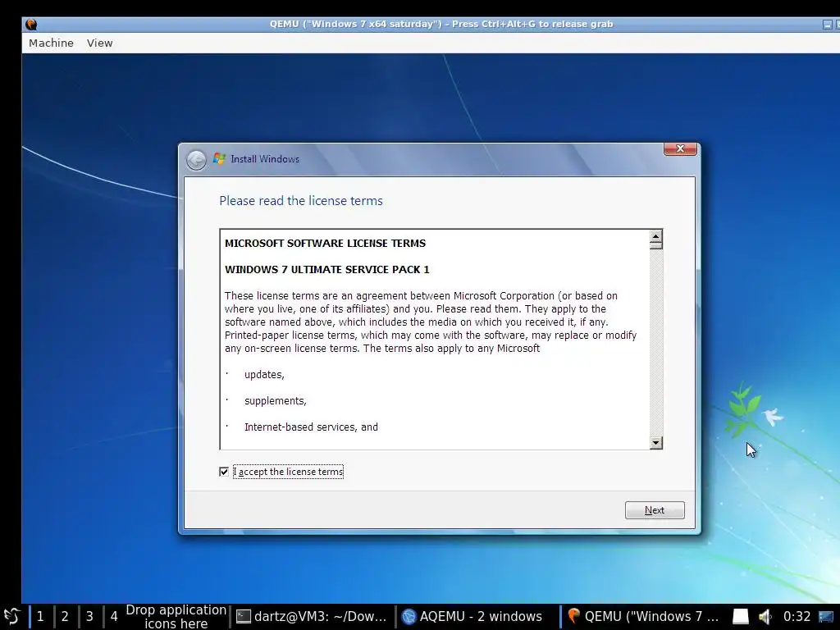Switch to workspace 1 in taskbar
Screen dimensions: 840x630
click(x=40, y=617)
